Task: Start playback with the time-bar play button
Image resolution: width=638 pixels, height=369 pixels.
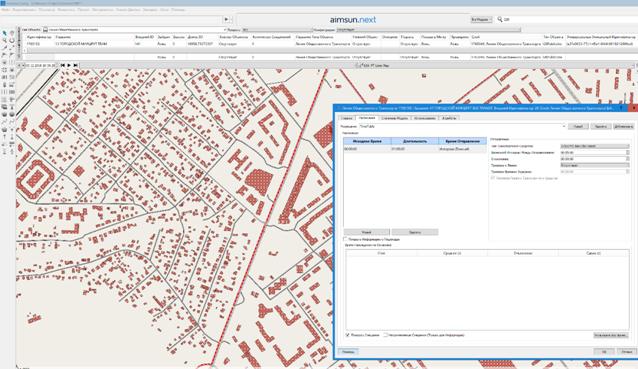Action: pyautogui.click(x=69, y=65)
